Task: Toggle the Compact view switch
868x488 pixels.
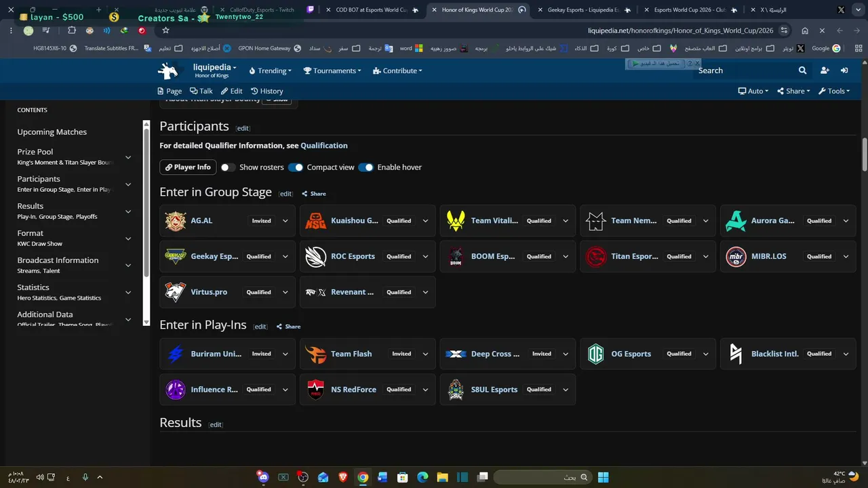Action: [296, 167]
